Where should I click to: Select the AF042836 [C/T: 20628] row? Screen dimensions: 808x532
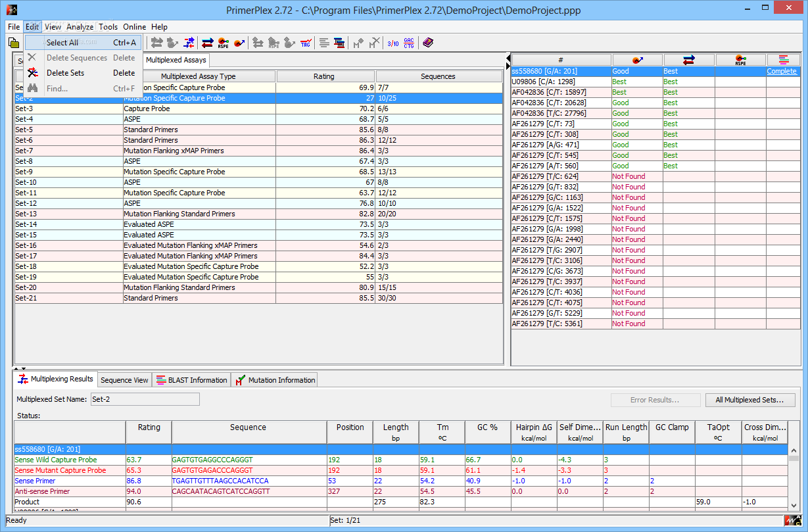[x=655, y=103]
